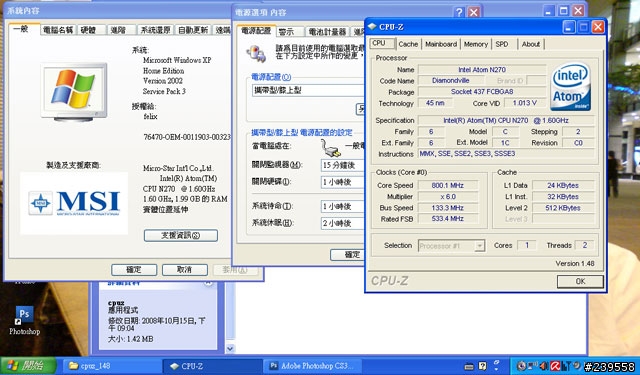Select 電源配置 tab in Power Options

tap(256, 31)
